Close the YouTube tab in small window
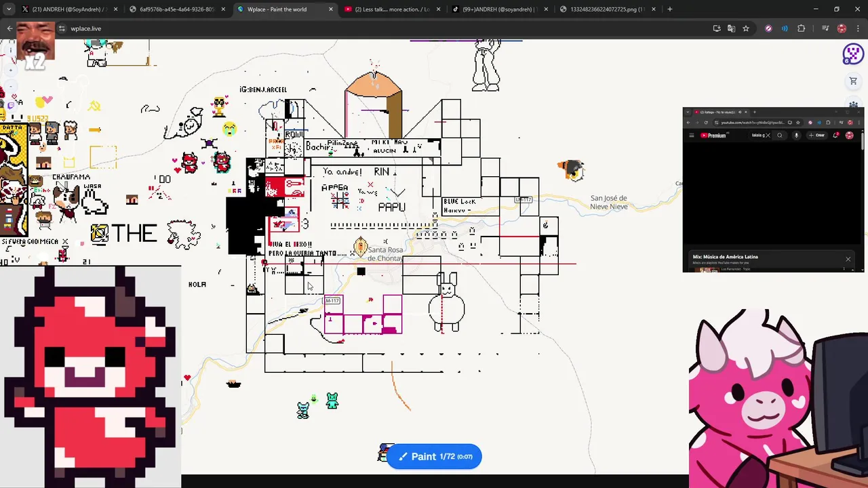The image size is (868, 488). pyautogui.click(x=746, y=113)
